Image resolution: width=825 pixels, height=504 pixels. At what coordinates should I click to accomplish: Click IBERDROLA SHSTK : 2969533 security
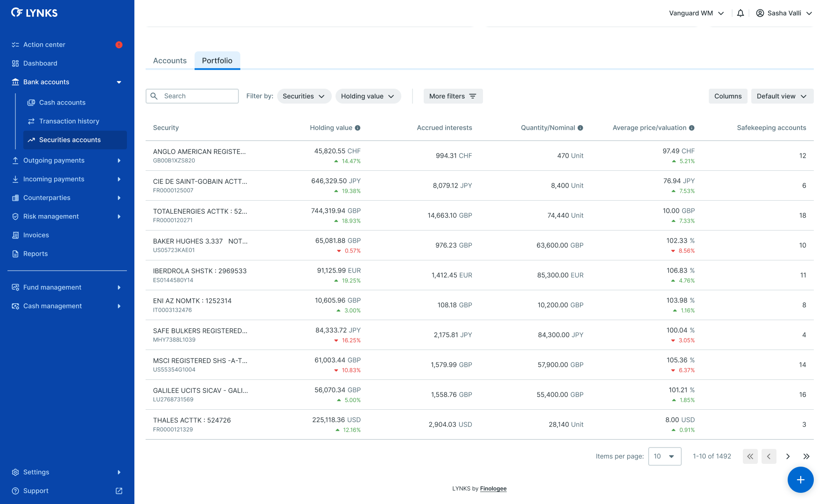coord(200,271)
